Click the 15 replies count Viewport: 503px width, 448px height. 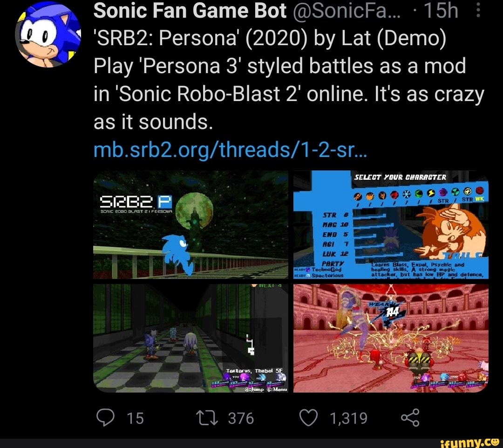(135, 418)
